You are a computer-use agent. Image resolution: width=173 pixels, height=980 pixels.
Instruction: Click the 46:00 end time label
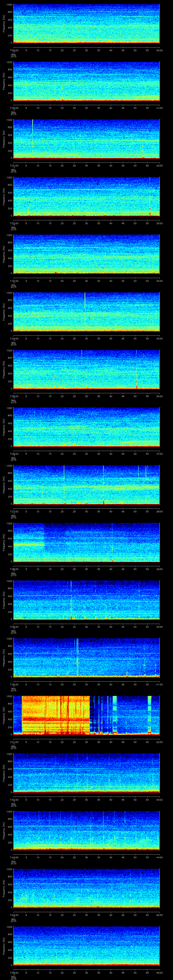pyautogui.click(x=159, y=972)
